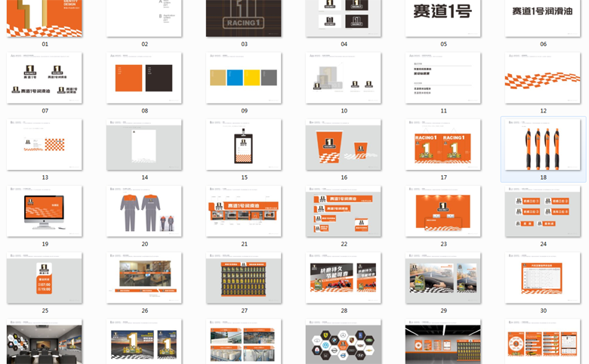Open store interior wall thumbnail below 29
This screenshot has width=589, height=364.
(x=443, y=341)
